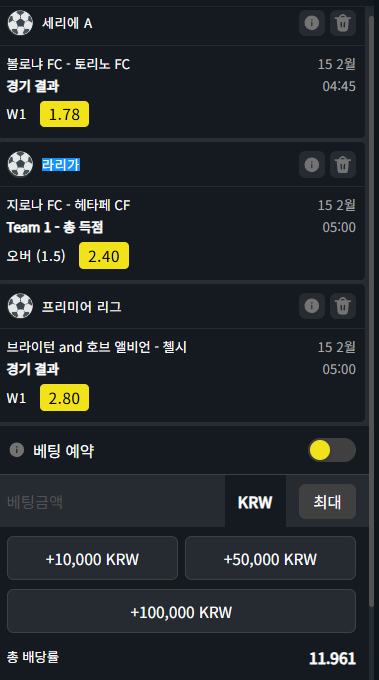Image resolution: width=379 pixels, height=680 pixels.
Task: Show info for 라리가 selection
Action: 312,165
